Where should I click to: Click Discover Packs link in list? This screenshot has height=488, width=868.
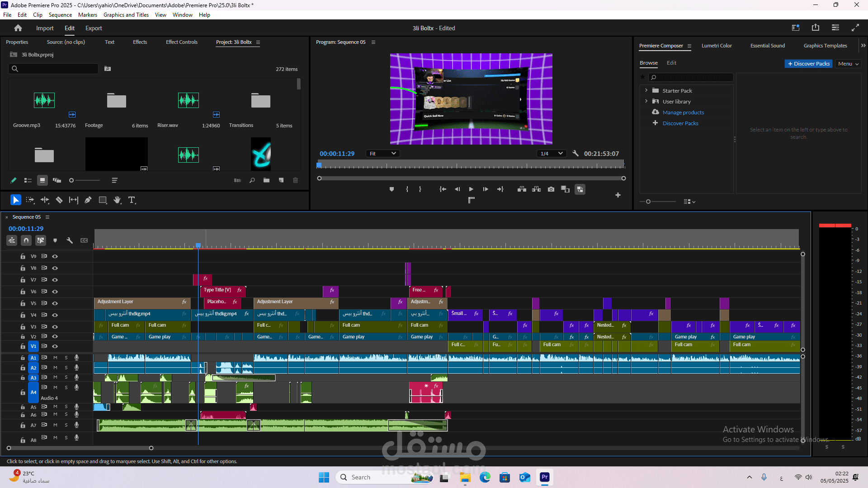point(680,123)
